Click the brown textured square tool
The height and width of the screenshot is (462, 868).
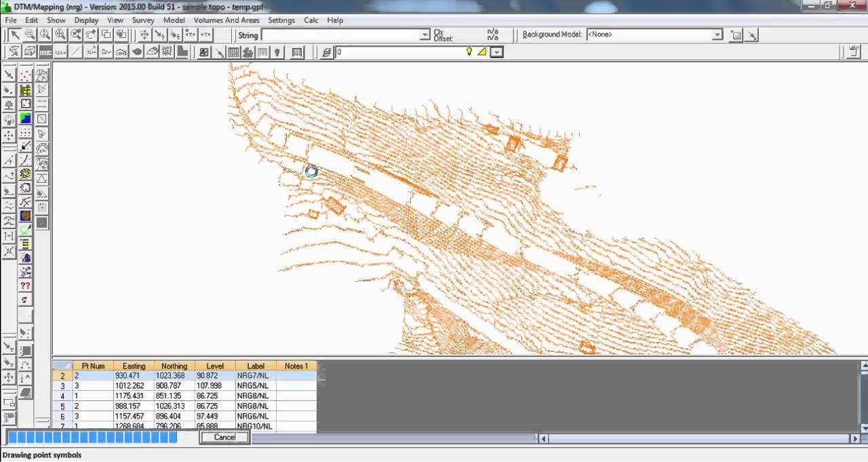point(25,216)
